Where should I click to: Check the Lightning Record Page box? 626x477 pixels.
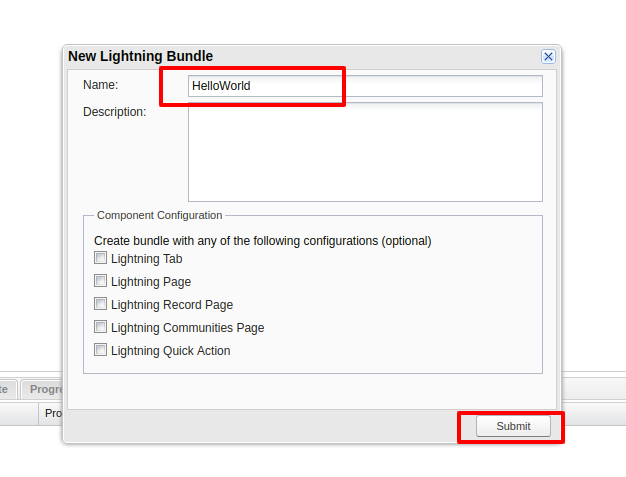[x=100, y=304]
